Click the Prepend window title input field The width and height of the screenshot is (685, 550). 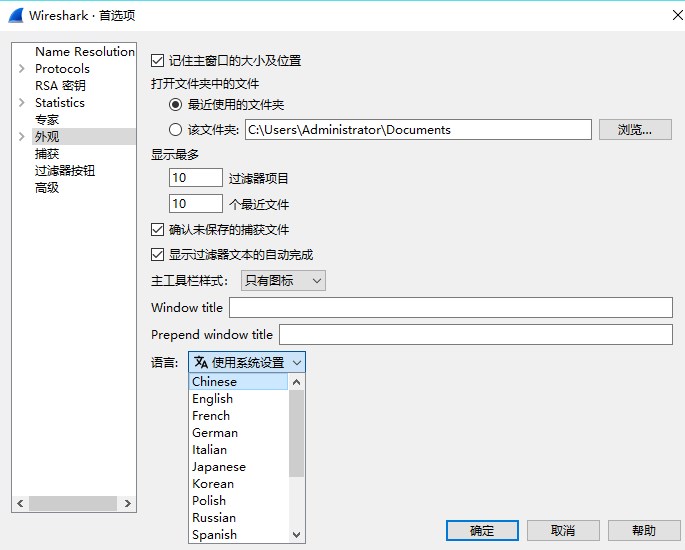coord(476,334)
